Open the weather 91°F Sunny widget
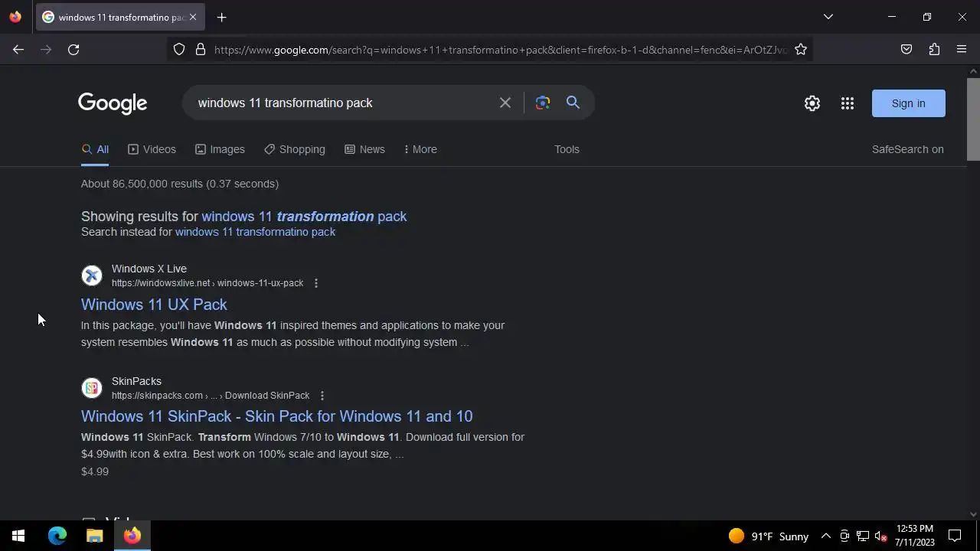980x551 pixels. click(769, 536)
